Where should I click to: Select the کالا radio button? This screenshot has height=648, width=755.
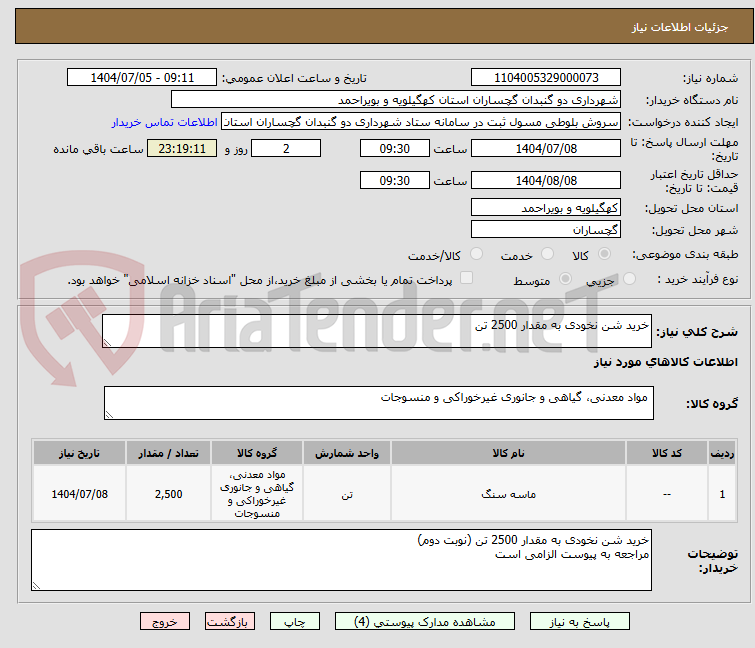(x=604, y=254)
